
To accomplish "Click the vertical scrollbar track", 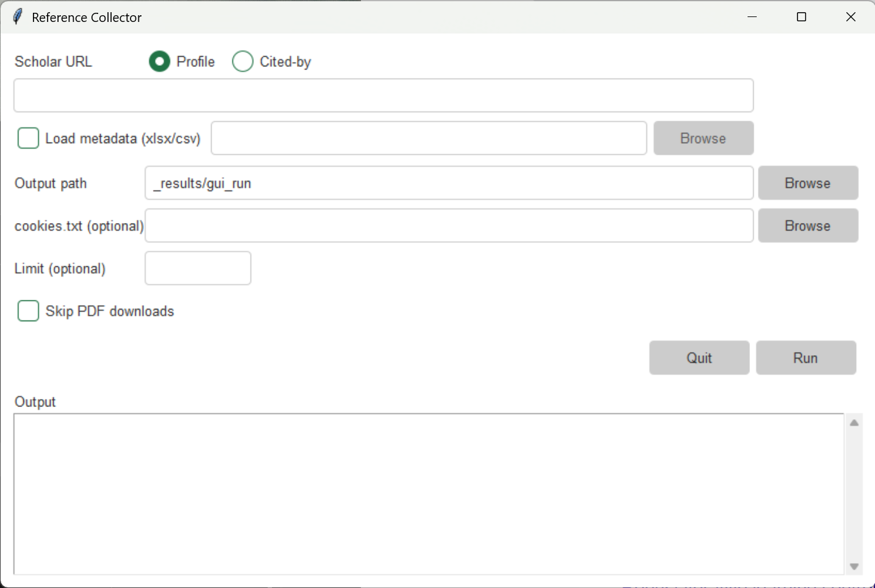I will click(x=855, y=494).
